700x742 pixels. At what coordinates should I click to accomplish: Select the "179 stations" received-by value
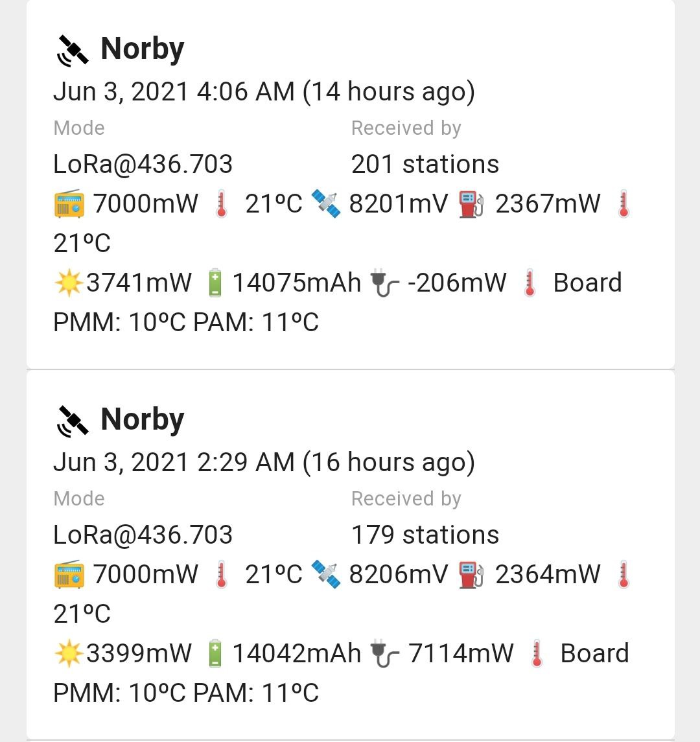click(425, 535)
